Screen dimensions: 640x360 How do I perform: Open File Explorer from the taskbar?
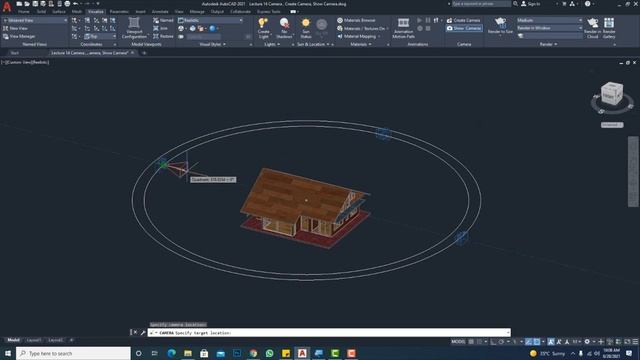(188, 353)
